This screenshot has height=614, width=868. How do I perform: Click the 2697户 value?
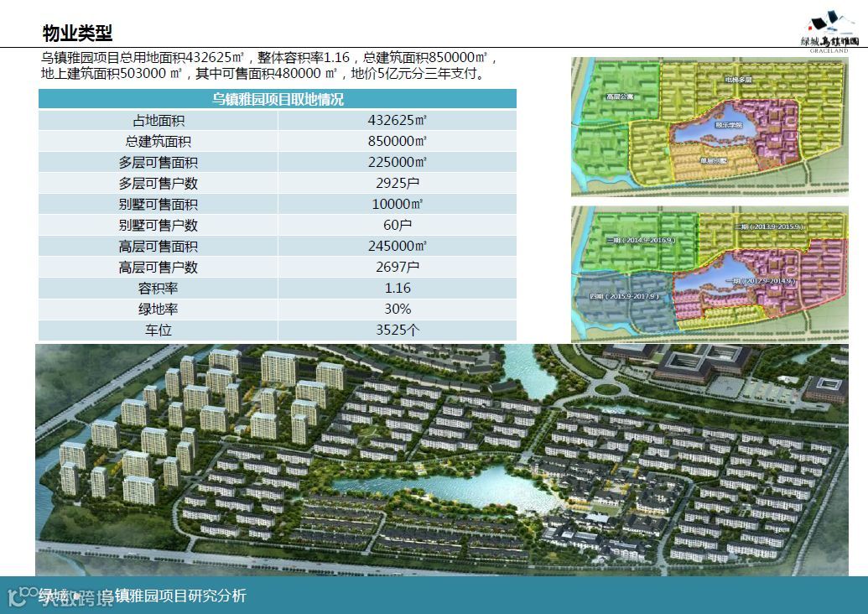[398, 268]
